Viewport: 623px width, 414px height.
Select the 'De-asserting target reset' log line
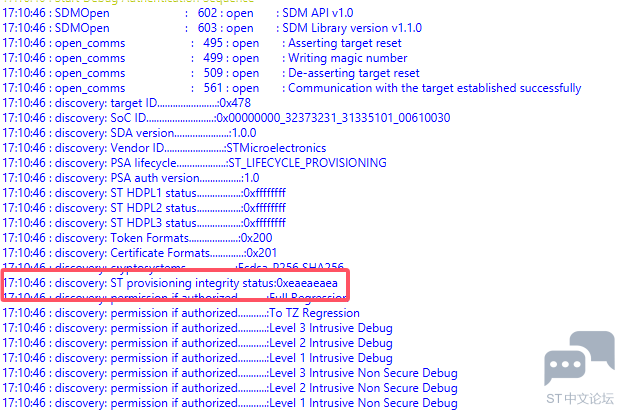point(211,74)
